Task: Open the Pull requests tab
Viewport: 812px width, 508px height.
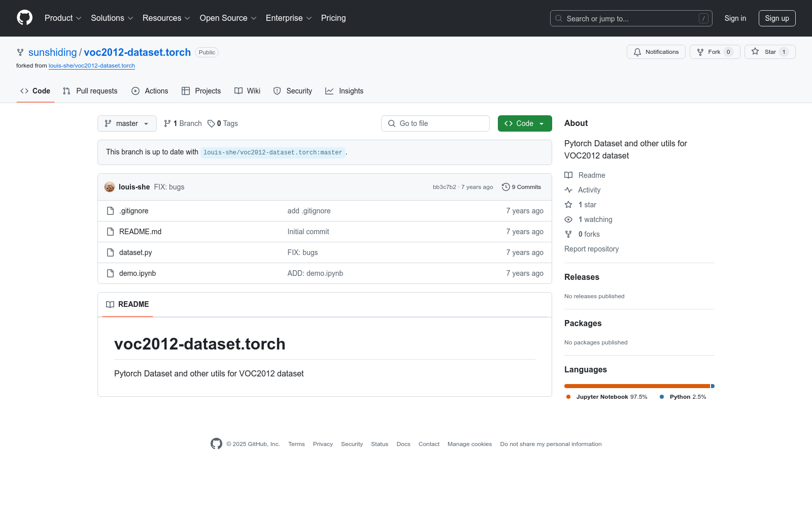Action: click(90, 91)
